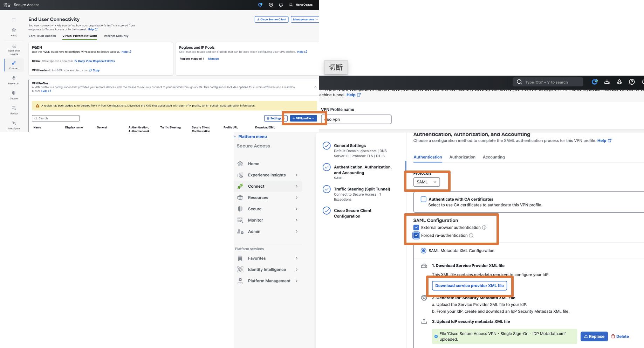Click the Manage link for Regions mapped
This screenshot has width=644, height=348.
pyautogui.click(x=213, y=59)
